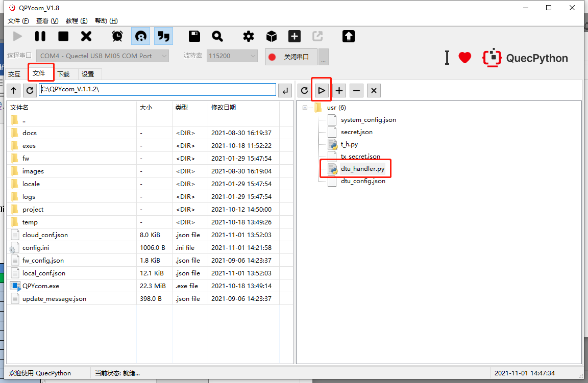Image resolution: width=588 pixels, height=383 pixels.
Task: Open the 115200 baud rate dropdown
Action: pos(232,56)
